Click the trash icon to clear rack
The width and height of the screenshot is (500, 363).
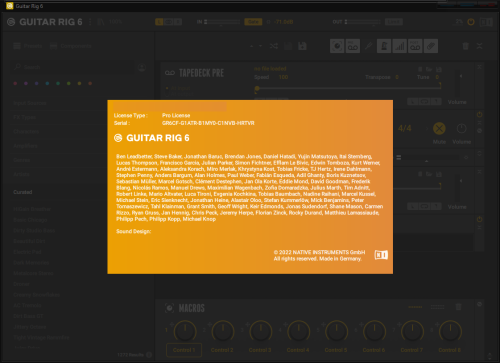tap(466, 46)
